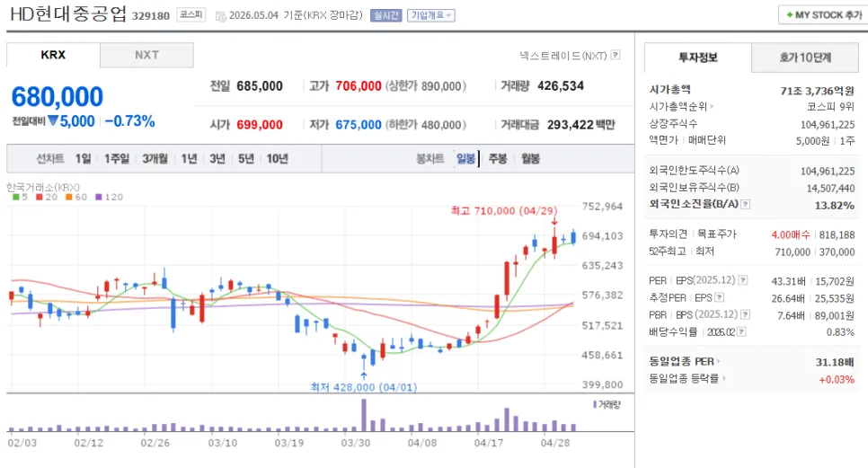Click help icon next to 외국인소진율(B/A)
This screenshot has width=868, height=468.
pyautogui.click(x=745, y=204)
